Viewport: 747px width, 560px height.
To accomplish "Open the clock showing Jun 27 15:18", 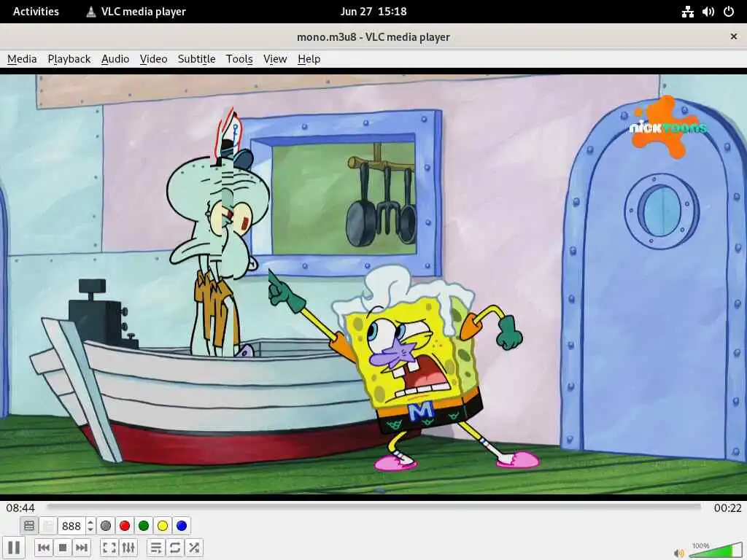I will coord(373,12).
